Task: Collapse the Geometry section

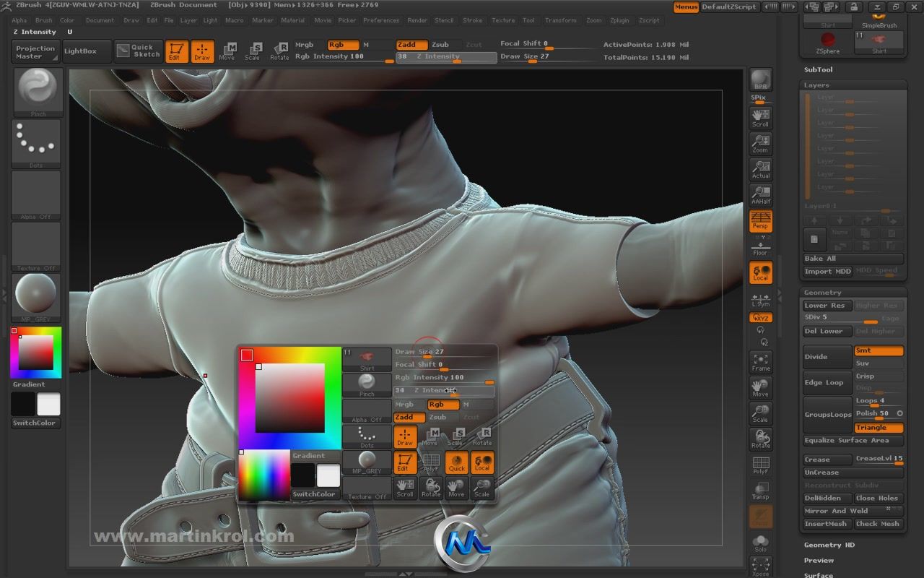Action: (x=822, y=293)
